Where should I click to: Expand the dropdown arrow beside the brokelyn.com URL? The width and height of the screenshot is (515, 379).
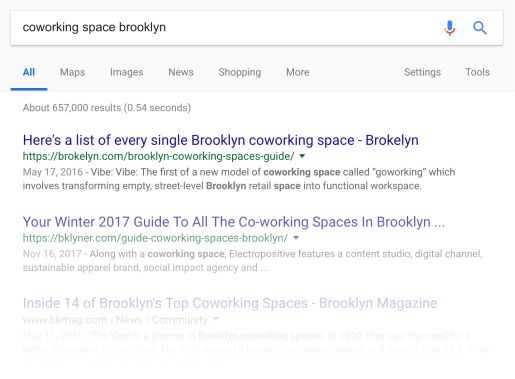coord(302,156)
